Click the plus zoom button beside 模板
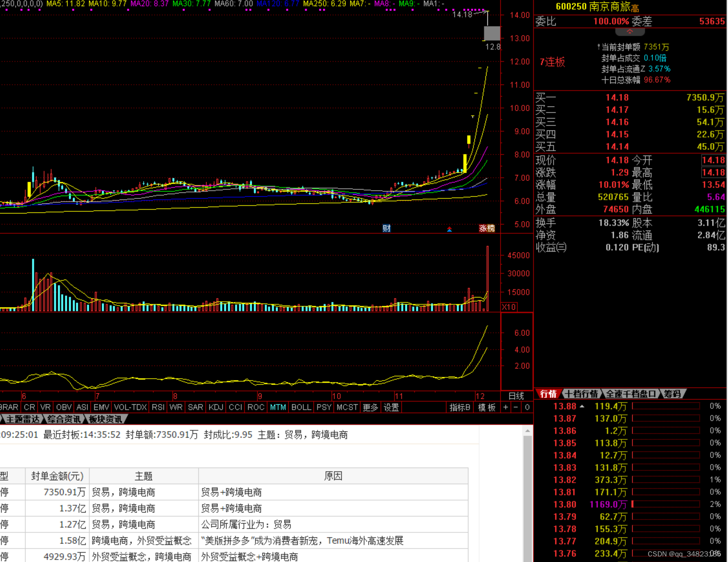Image resolution: width=728 pixels, height=562 pixels. (506, 407)
